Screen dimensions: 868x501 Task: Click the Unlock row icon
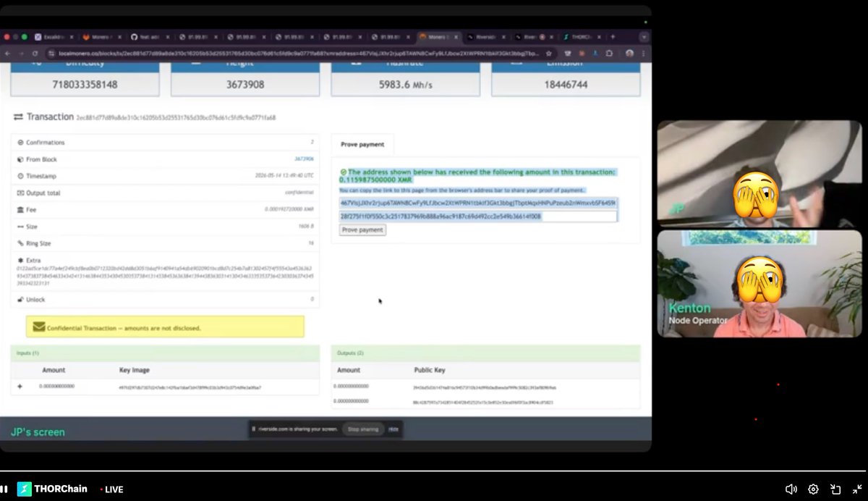(x=20, y=299)
